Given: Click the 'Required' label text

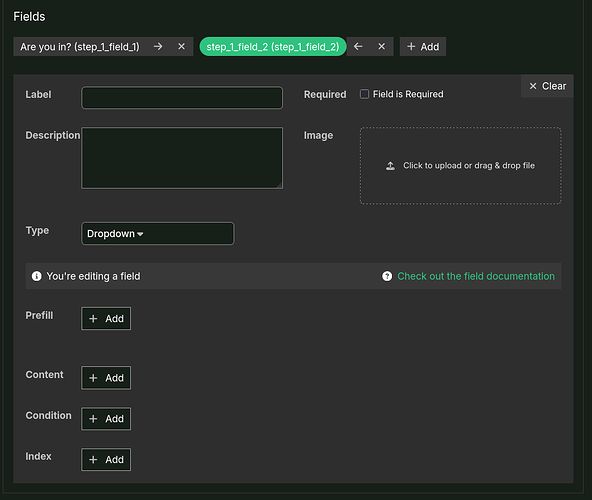Looking at the screenshot, I should coord(325,94).
